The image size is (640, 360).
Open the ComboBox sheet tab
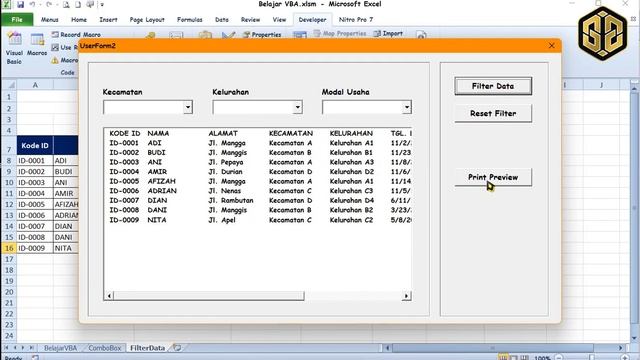104,348
